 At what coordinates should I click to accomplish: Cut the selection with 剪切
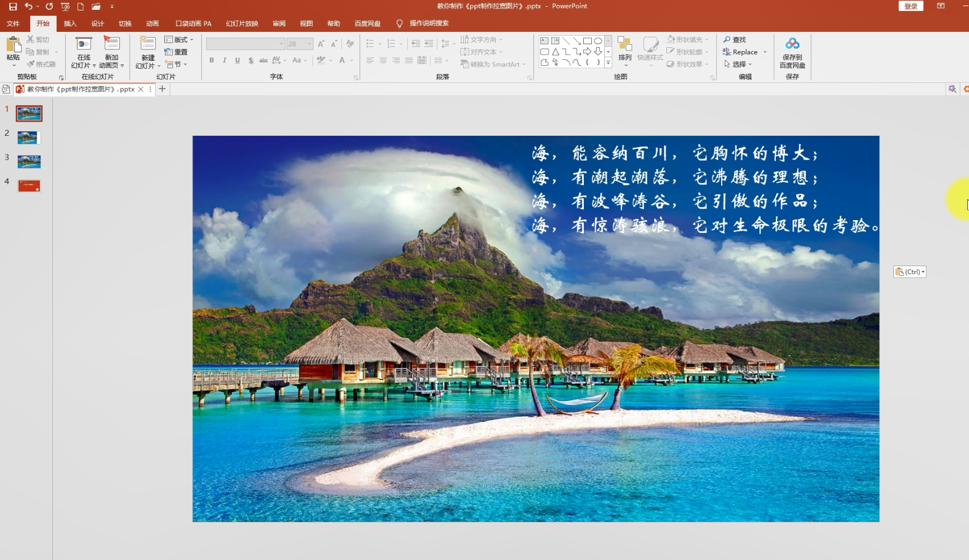pyautogui.click(x=38, y=39)
